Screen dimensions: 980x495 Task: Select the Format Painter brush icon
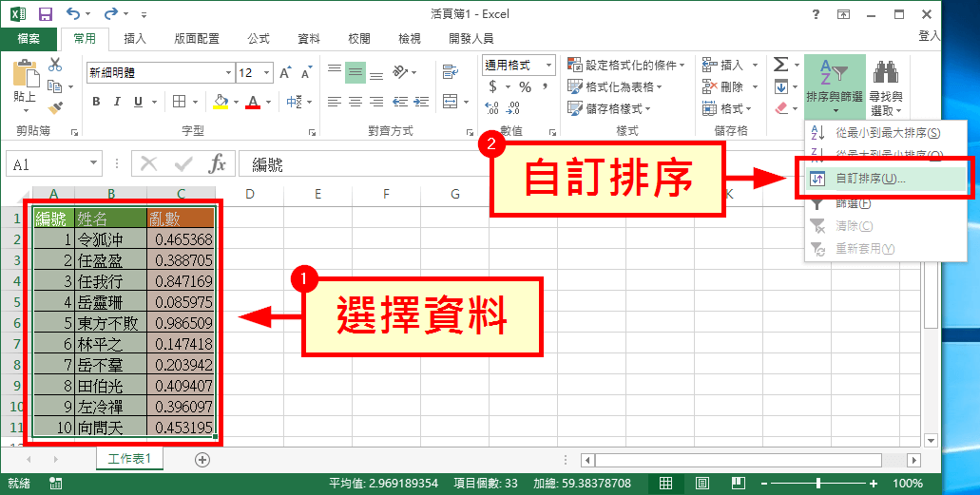[x=55, y=108]
